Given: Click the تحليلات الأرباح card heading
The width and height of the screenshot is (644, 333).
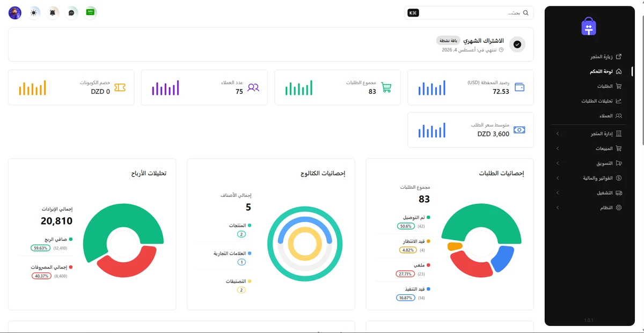Looking at the screenshot, I should [149, 174].
